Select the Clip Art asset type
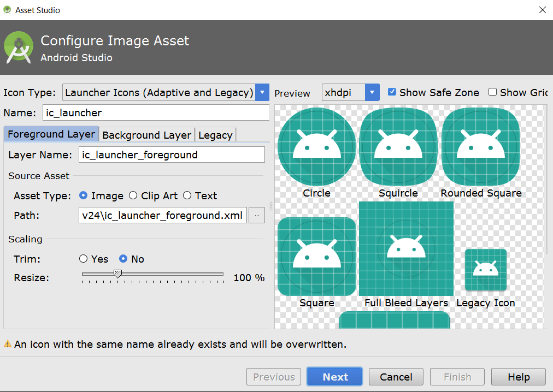 pyautogui.click(x=133, y=195)
